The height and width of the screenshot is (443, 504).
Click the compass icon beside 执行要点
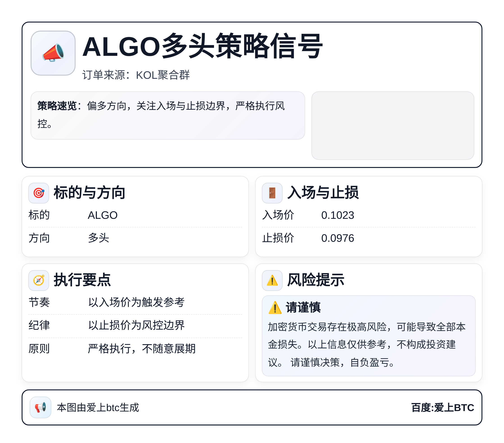(39, 280)
